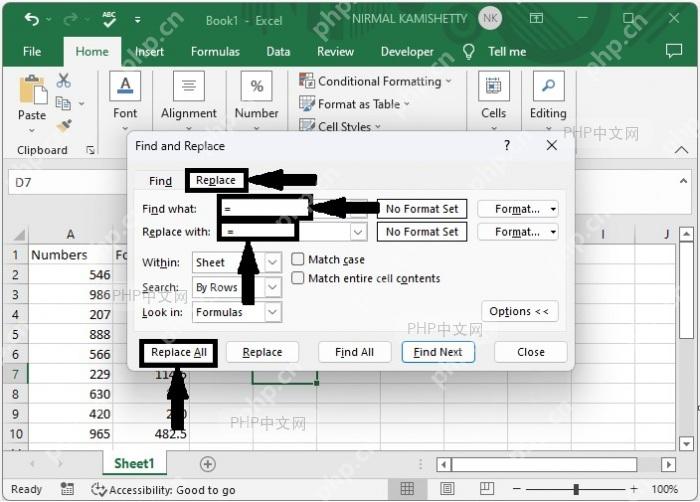The width and height of the screenshot is (700, 502).
Task: Open the Number group percent icon
Action: (x=256, y=85)
